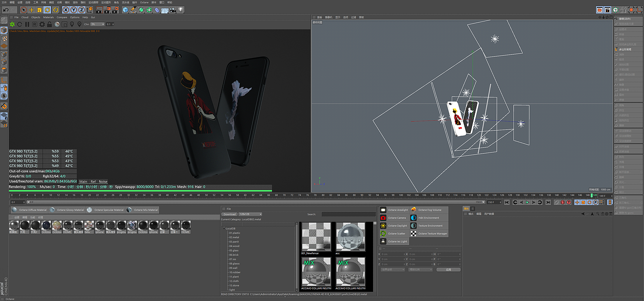Image resolution: width=644 pixels, height=301 pixels.
Task: Add a light object from toolbar
Action: tap(181, 10)
